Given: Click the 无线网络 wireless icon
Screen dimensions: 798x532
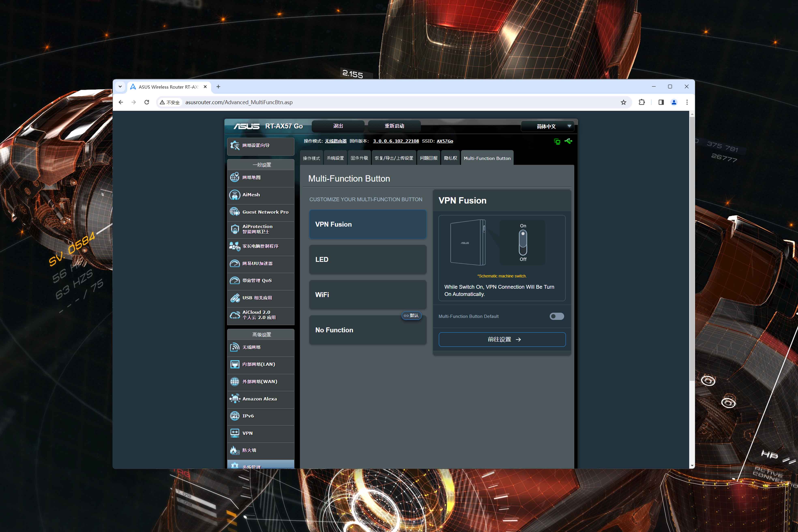Looking at the screenshot, I should [x=234, y=347].
